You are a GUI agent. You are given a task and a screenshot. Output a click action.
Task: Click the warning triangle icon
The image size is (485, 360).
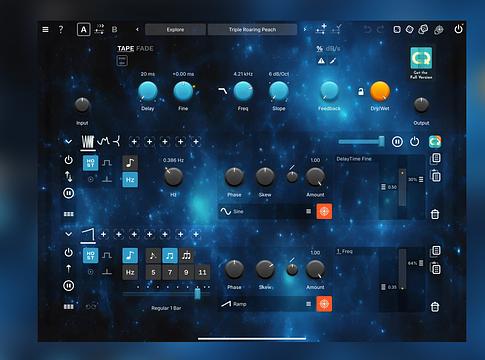321,61
